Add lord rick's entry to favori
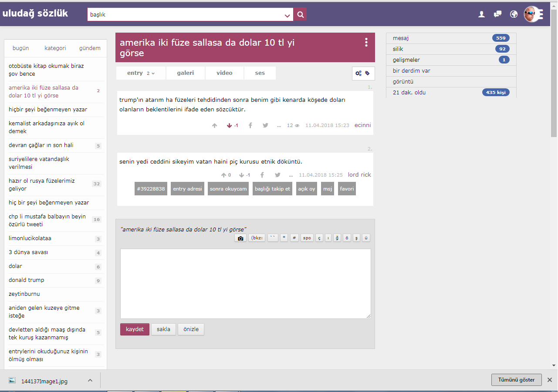The image size is (558, 392). coord(347,189)
